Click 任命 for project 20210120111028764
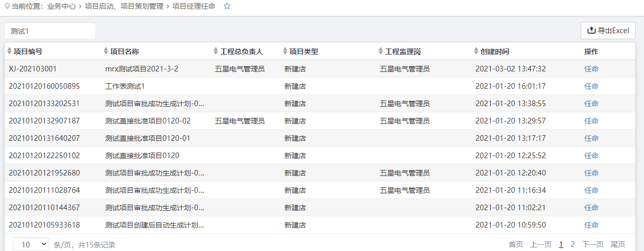The width and height of the screenshot is (644, 251). 591,190
